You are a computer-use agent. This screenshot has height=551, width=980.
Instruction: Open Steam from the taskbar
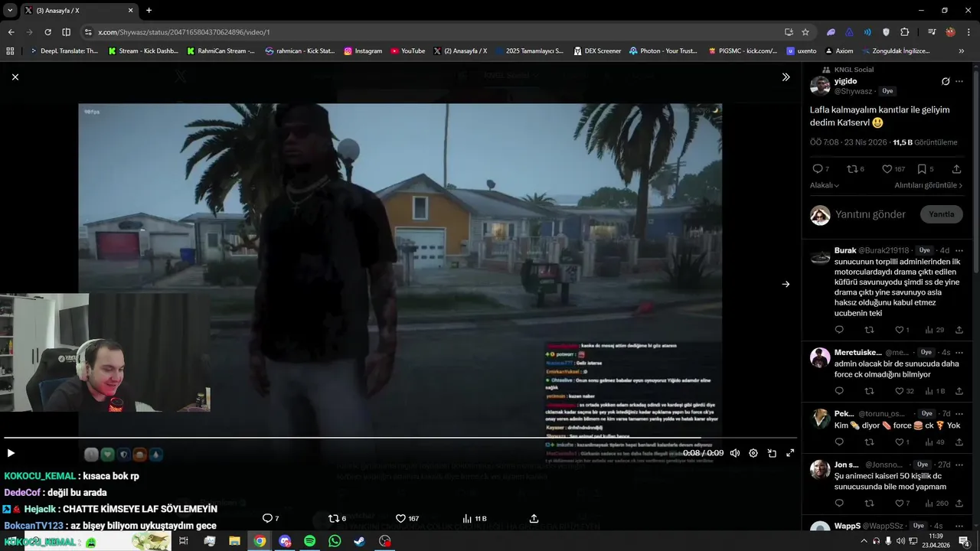click(359, 541)
